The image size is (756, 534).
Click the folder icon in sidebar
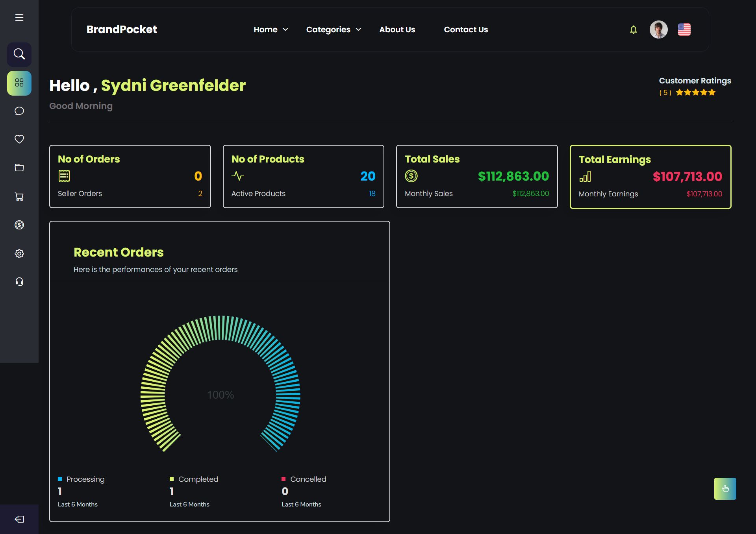19,168
